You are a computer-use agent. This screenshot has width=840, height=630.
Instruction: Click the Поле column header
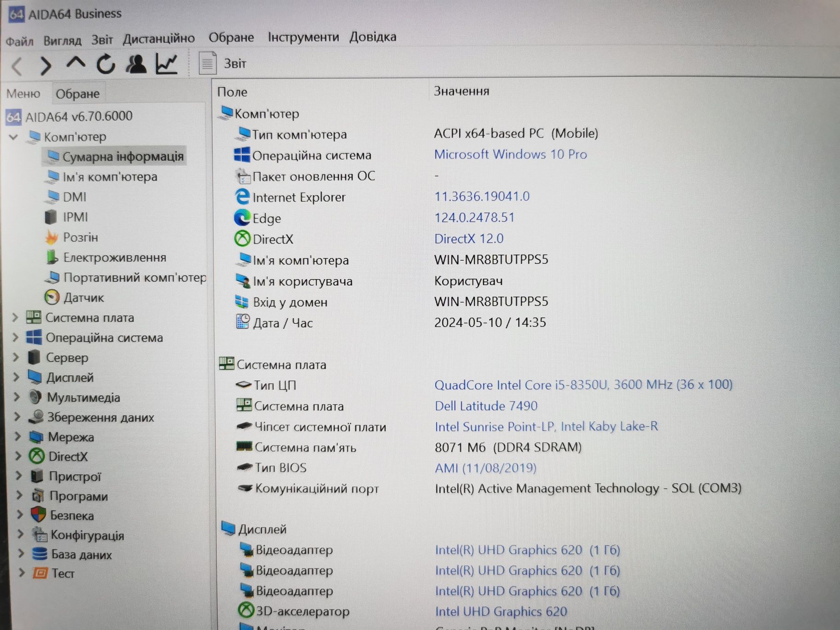[232, 92]
